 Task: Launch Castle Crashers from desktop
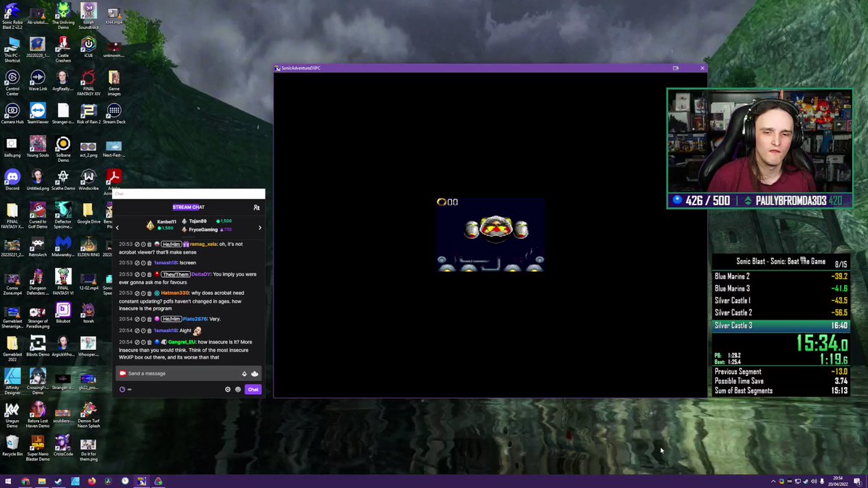[x=63, y=48]
